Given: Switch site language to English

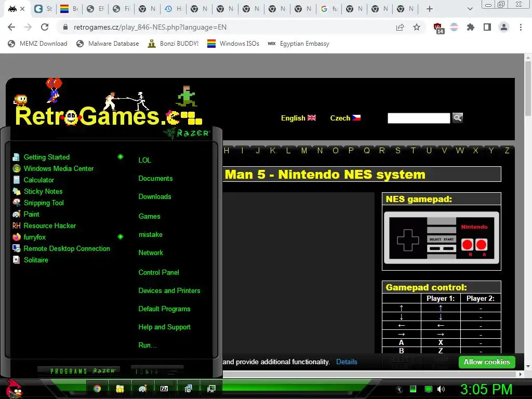Looking at the screenshot, I should coord(298,118).
